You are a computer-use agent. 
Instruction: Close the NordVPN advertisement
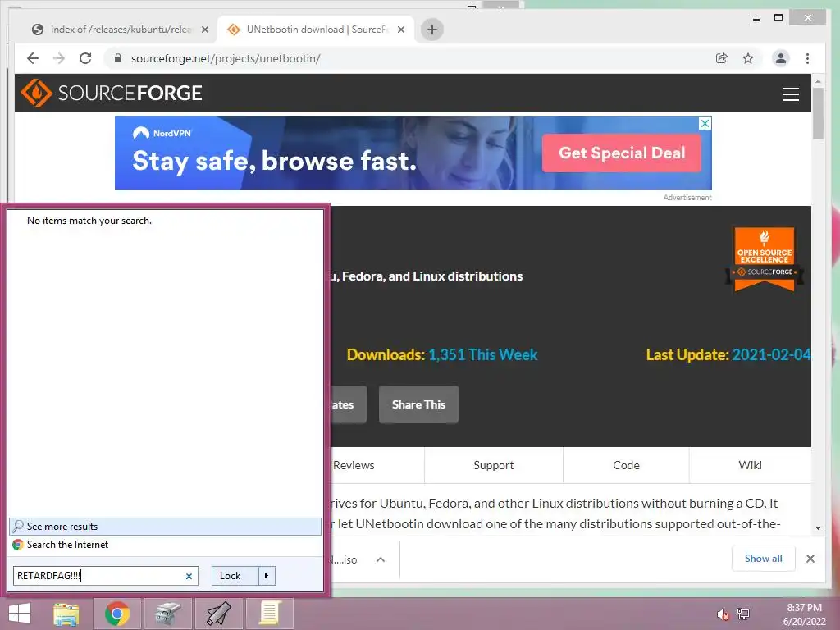click(x=705, y=123)
